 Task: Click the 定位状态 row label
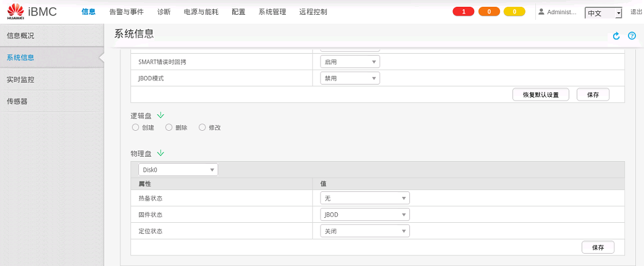point(150,231)
